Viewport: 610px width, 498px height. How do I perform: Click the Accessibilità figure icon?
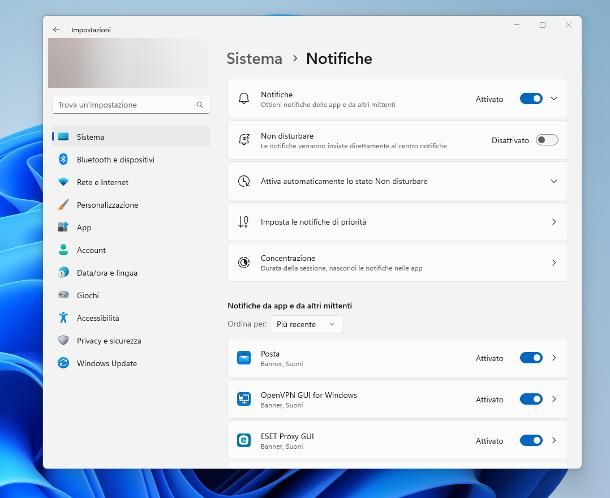[x=63, y=317]
